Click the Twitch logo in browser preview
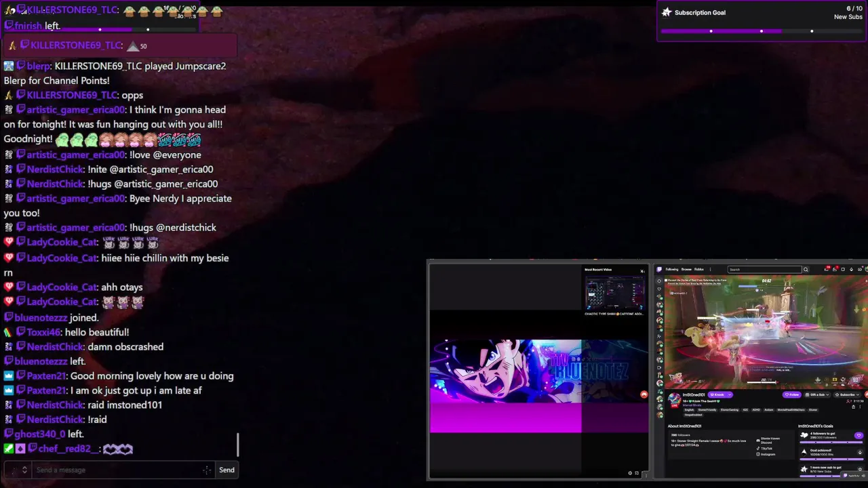Screen dimensions: 868x488 (x=659, y=269)
